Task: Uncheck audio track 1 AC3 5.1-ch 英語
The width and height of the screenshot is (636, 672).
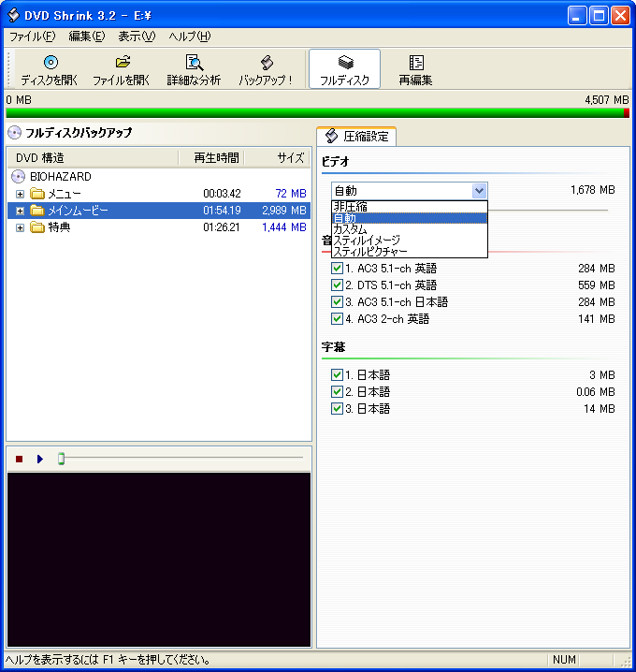Action: [337, 269]
